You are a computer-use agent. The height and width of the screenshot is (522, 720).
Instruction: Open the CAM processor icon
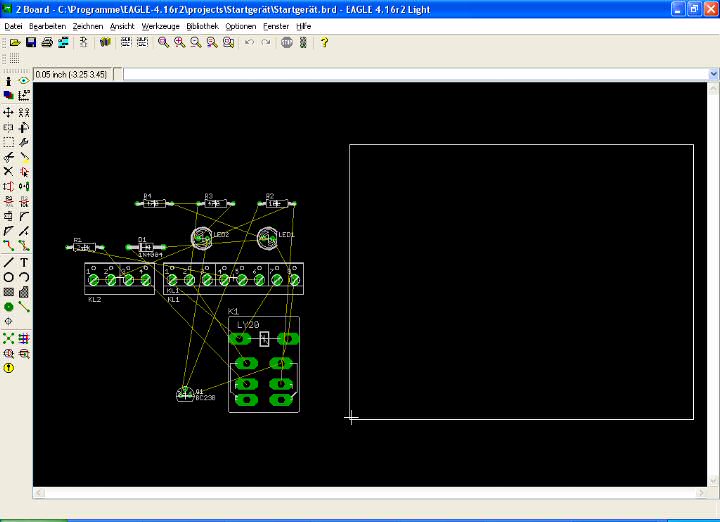(63, 43)
